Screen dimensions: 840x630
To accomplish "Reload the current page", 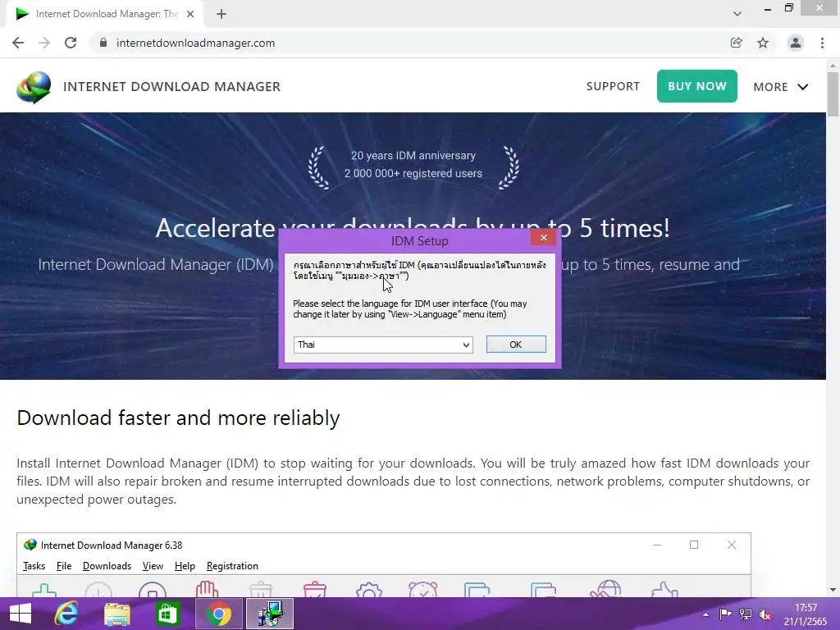I will coord(71,43).
